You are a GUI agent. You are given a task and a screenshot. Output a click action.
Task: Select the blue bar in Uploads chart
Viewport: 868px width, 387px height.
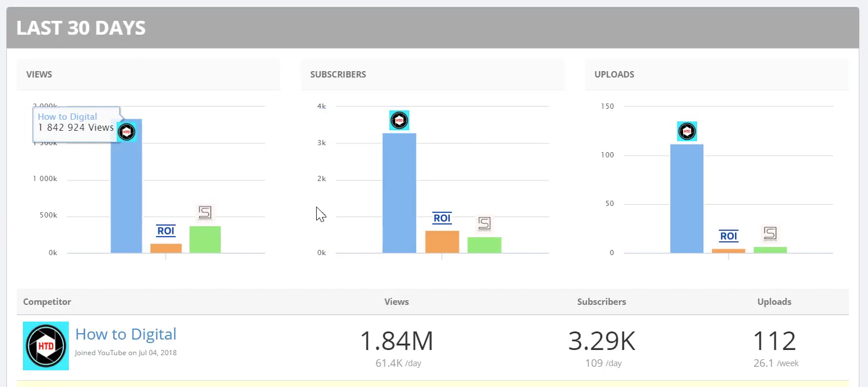point(687,198)
